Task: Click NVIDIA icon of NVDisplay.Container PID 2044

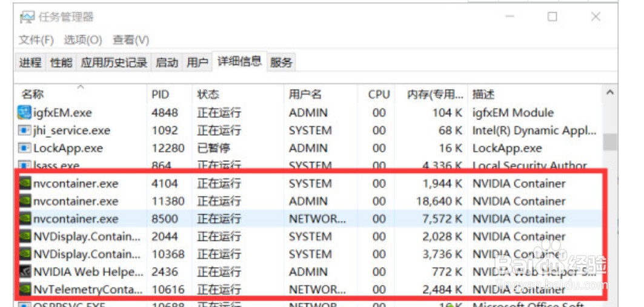Action: coord(25,237)
